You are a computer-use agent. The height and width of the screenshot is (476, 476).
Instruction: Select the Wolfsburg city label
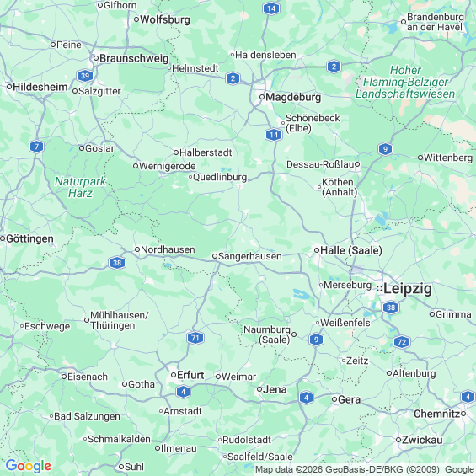pos(165,19)
